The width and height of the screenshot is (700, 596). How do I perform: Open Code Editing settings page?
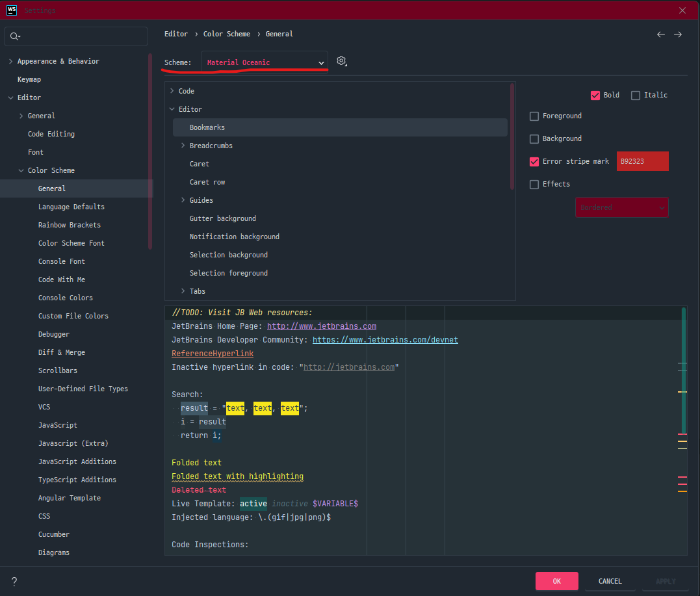point(51,134)
